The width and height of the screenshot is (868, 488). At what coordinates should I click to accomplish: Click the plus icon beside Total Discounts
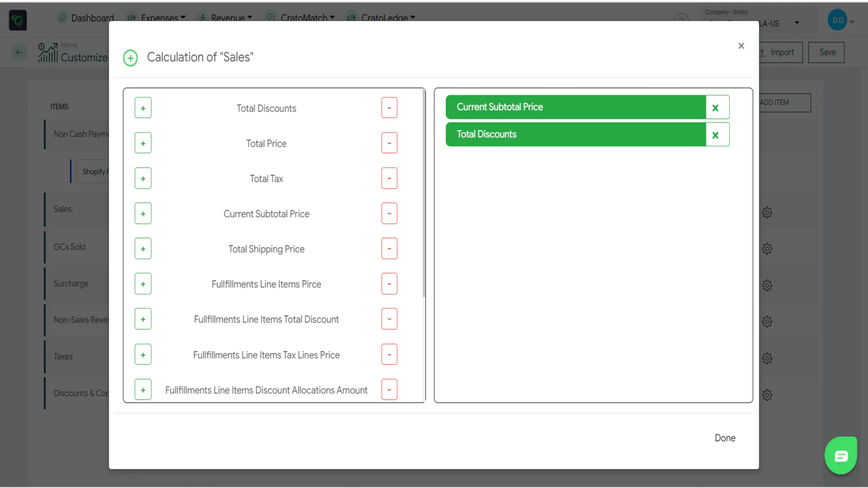143,108
